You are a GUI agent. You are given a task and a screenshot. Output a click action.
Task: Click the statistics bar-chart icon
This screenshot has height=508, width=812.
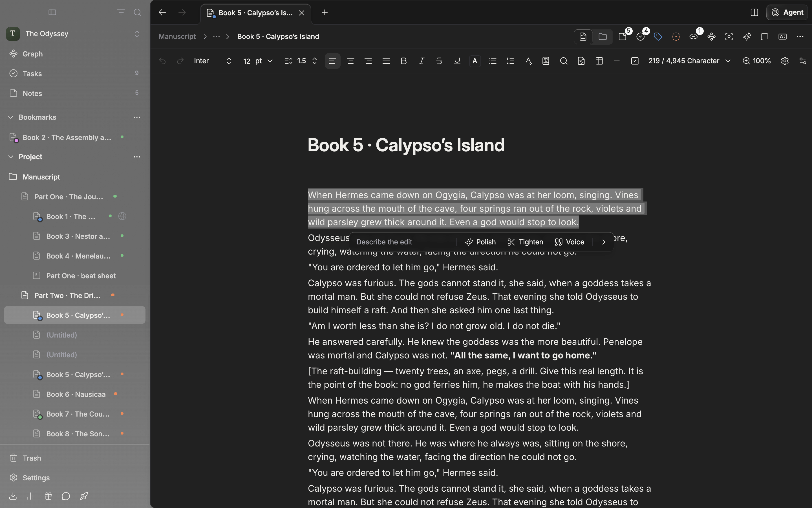(30, 496)
